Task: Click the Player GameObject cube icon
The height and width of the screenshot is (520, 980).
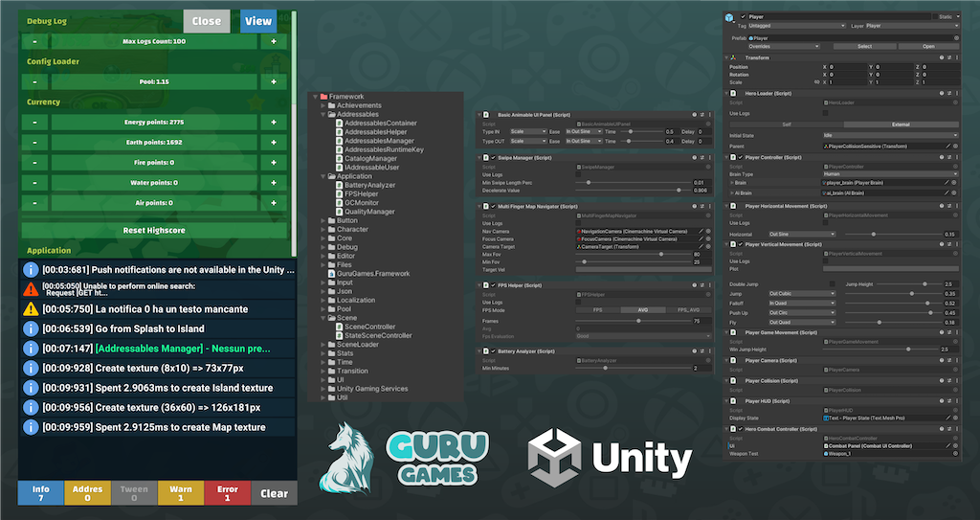Action: [x=729, y=17]
